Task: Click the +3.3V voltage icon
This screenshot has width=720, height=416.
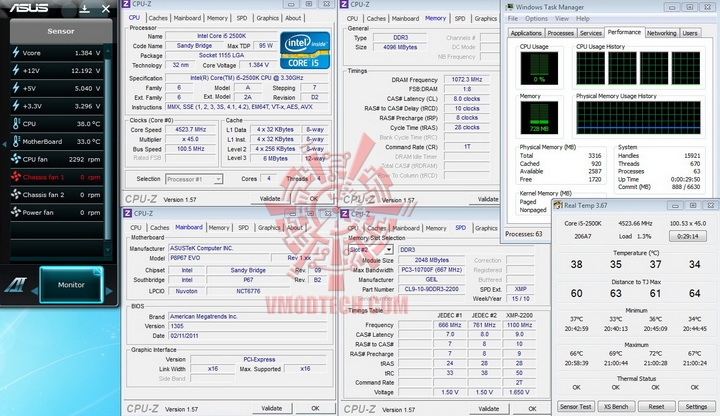Action: coord(16,106)
